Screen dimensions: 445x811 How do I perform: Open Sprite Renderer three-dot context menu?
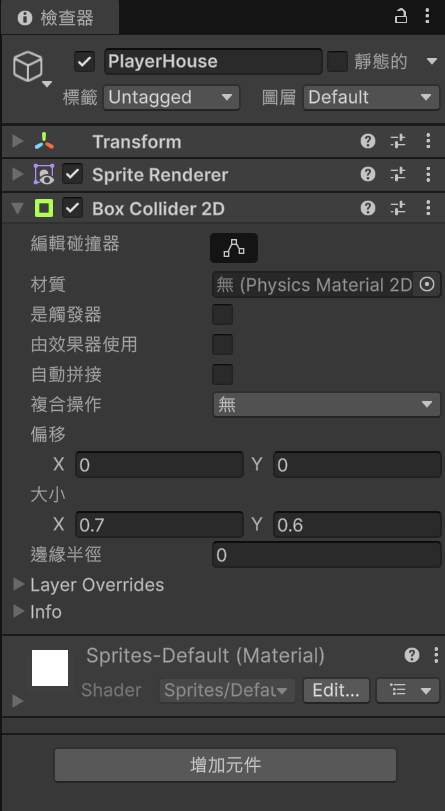[x=428, y=174]
